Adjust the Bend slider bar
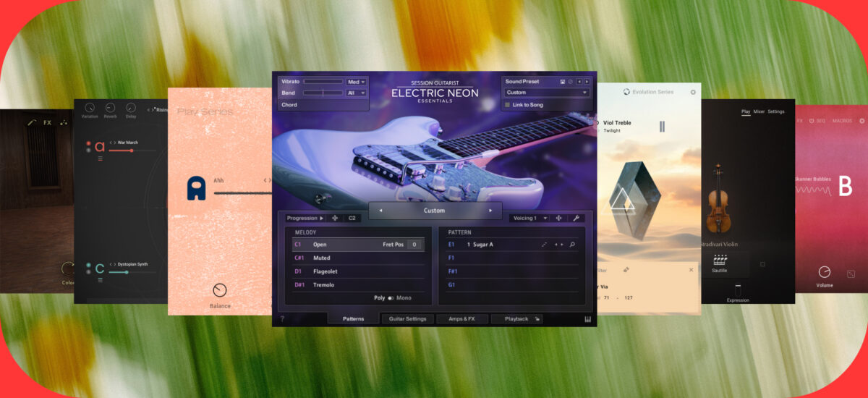The image size is (868, 398). click(x=323, y=93)
